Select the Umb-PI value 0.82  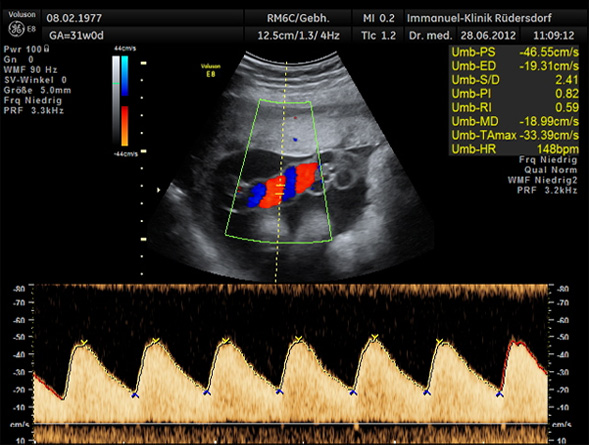point(567,94)
